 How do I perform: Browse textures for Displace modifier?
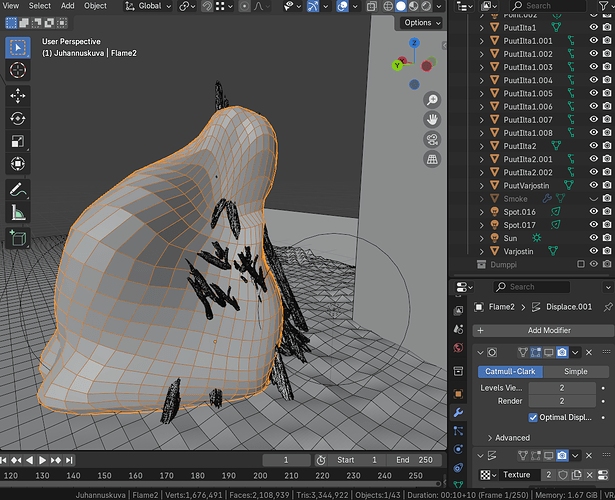(x=488, y=475)
